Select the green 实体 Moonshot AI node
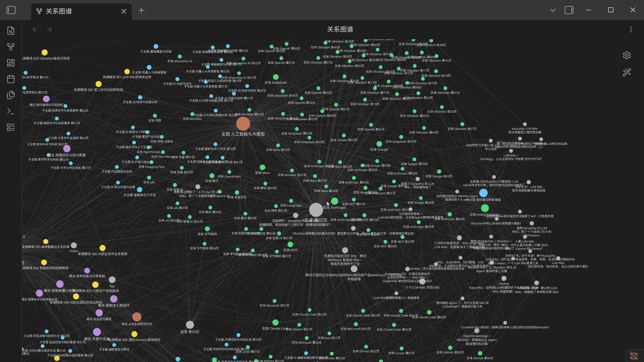Viewport: 644px width, 362px height. pyautogui.click(x=180, y=56)
